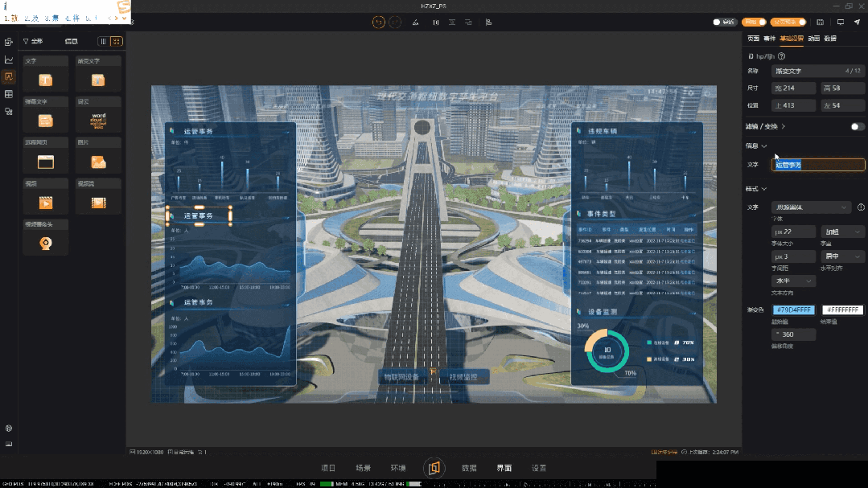Toggle the 滤镜/变换 switch
Viewport: 868px width, 488px height.
click(x=857, y=127)
